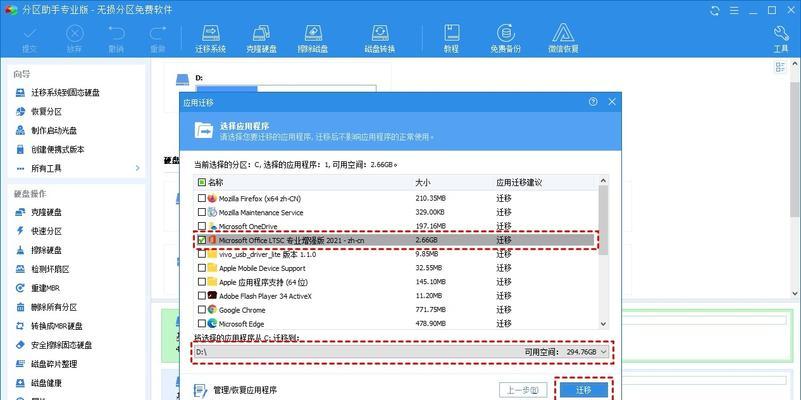Click the 撤销 (undo) toolbar icon
Image resolution: width=801 pixels, height=400 pixels.
116,39
